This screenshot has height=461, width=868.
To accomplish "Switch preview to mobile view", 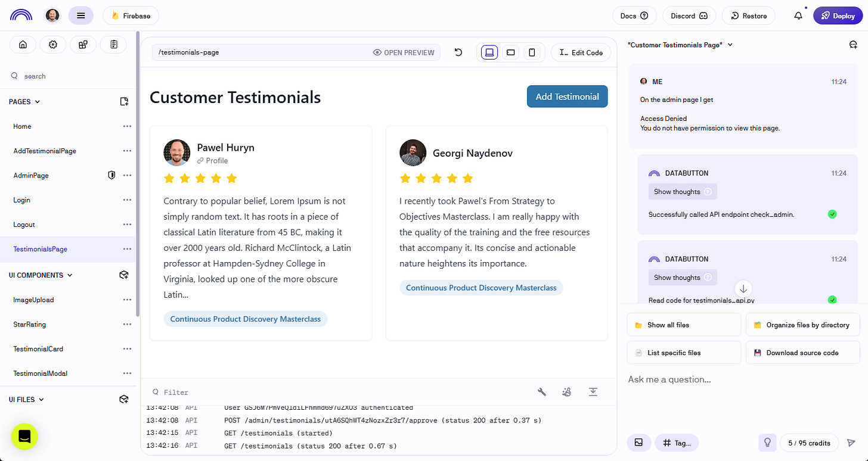I will tap(532, 52).
